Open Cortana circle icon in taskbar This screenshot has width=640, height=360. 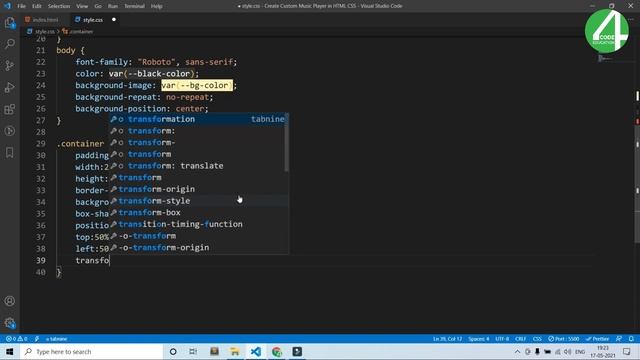[173, 352]
